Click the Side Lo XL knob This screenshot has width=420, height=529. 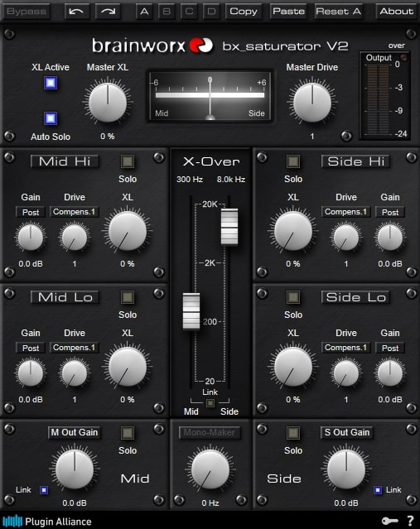293,367
